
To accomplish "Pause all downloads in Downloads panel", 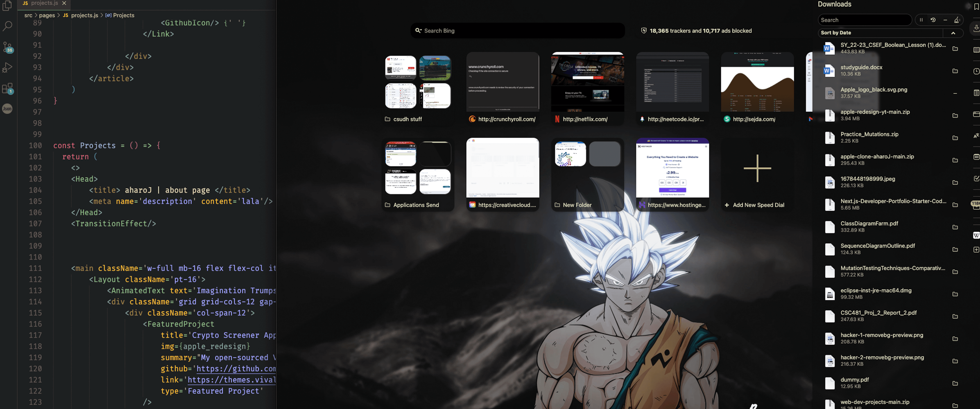I will click(921, 20).
